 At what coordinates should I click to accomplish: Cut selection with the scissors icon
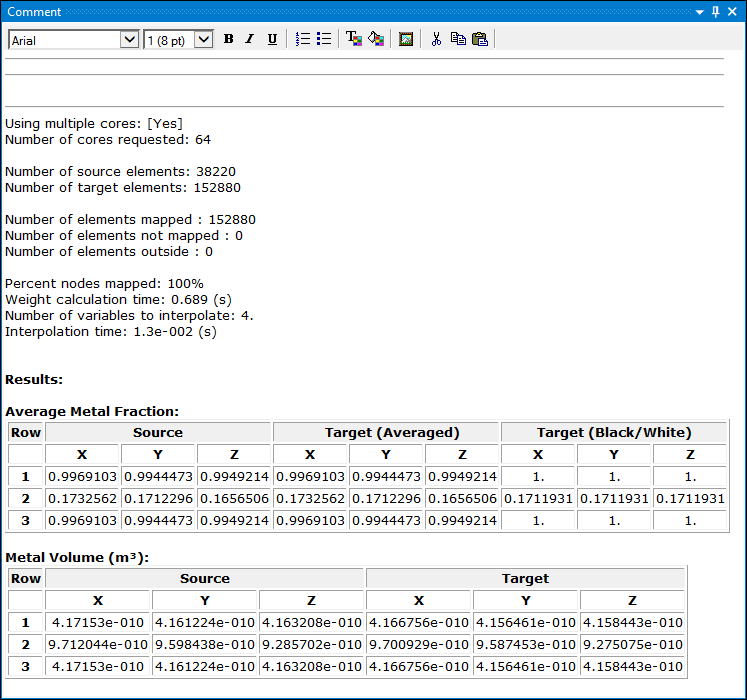click(436, 39)
